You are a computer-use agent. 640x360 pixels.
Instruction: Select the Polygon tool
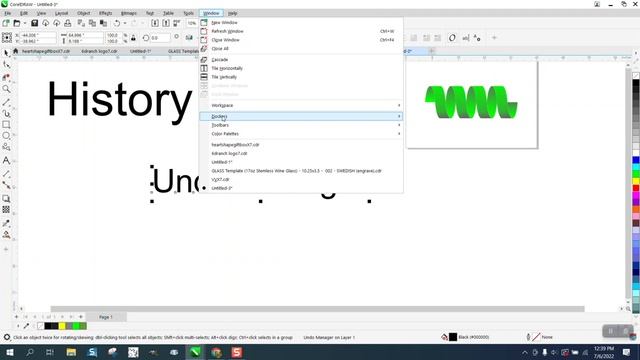point(6,147)
